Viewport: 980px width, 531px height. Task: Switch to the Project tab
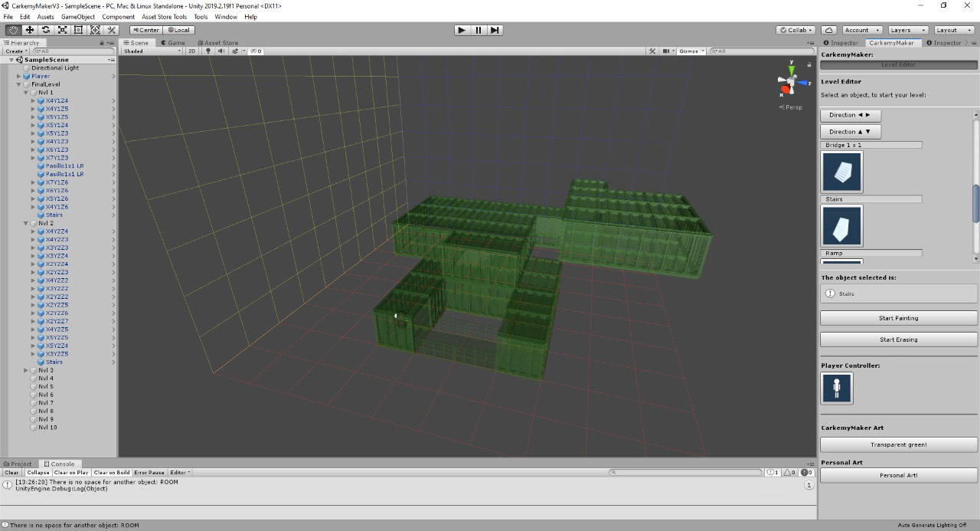(x=18, y=464)
